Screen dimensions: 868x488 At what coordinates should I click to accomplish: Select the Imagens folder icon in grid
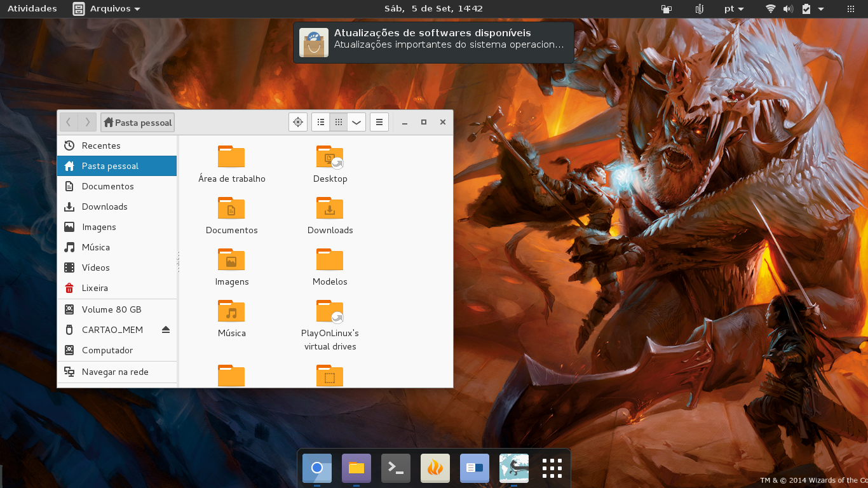[231, 259]
